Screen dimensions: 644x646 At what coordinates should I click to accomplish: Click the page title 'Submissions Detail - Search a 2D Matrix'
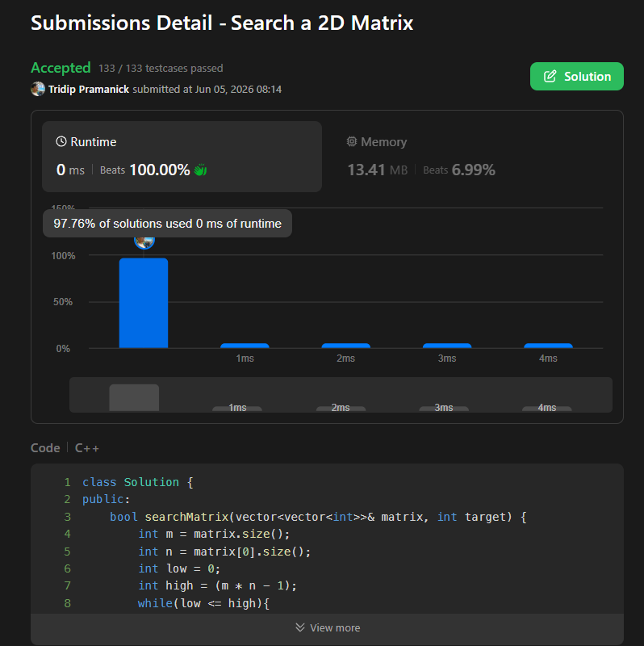point(222,23)
